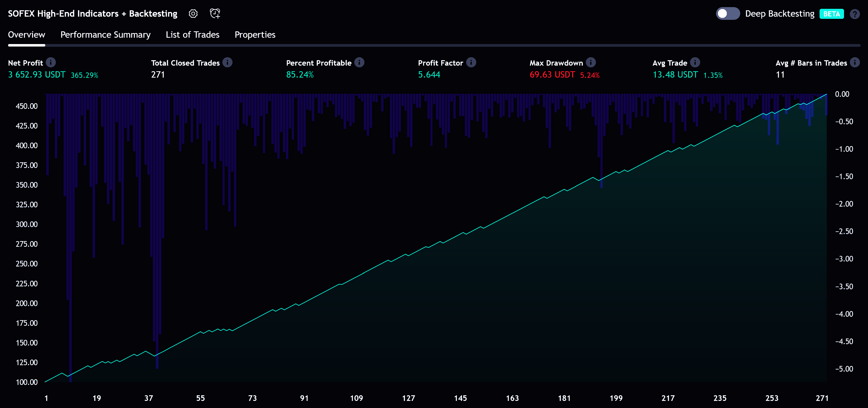Click trade number 145 on x-axis

(x=460, y=398)
